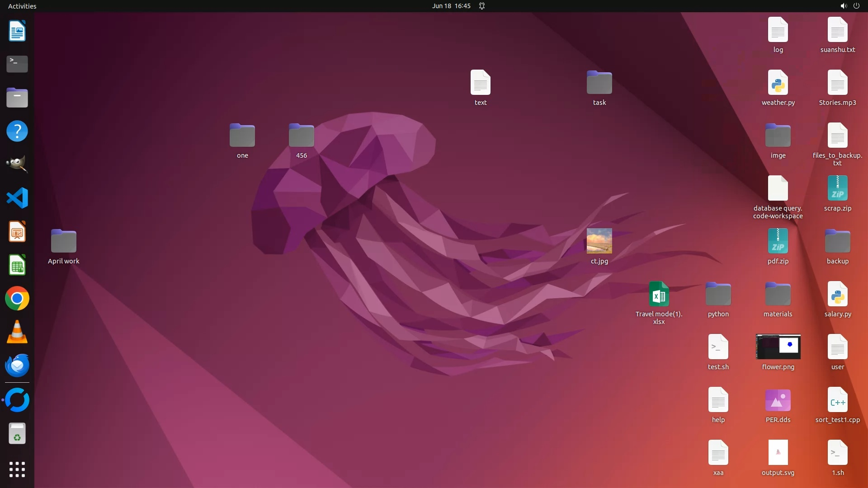Open LibreOffice Writer from the dock

(17, 31)
